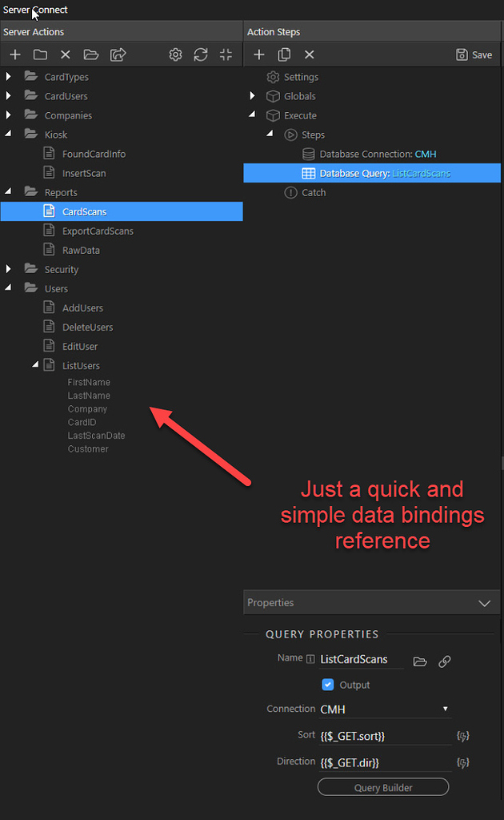Refresh the Server Actions list
This screenshot has width=504, height=820.
pos(200,54)
